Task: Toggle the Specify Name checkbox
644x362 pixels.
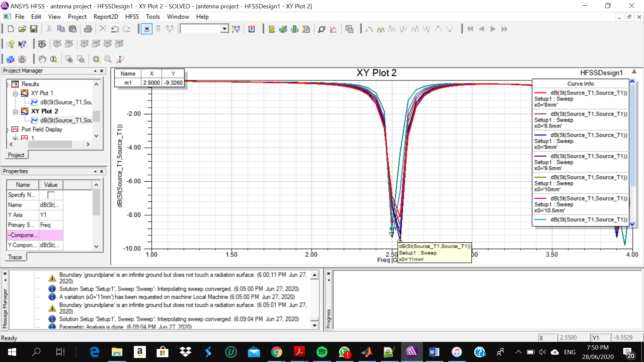Action: point(51,195)
